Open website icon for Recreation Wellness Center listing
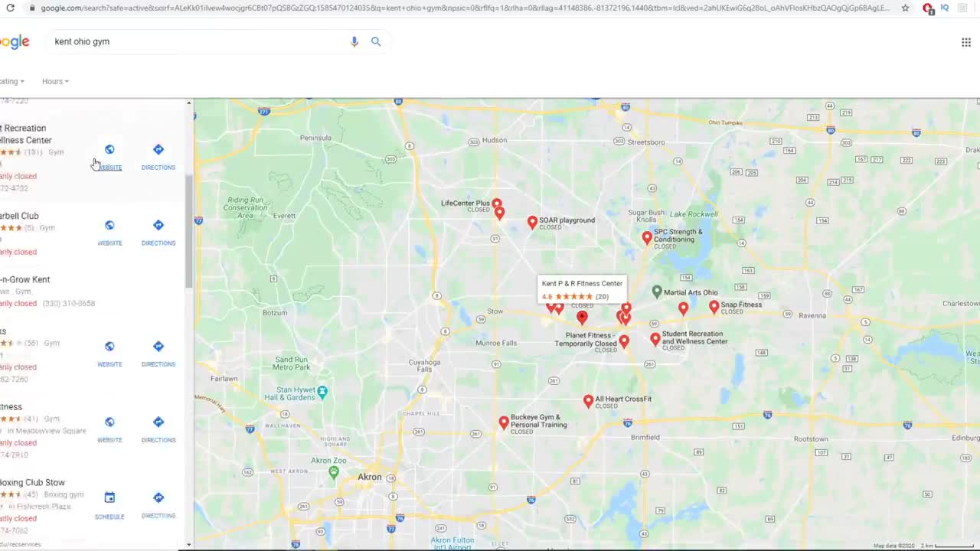Screen dimensions: 980x551 109,149
